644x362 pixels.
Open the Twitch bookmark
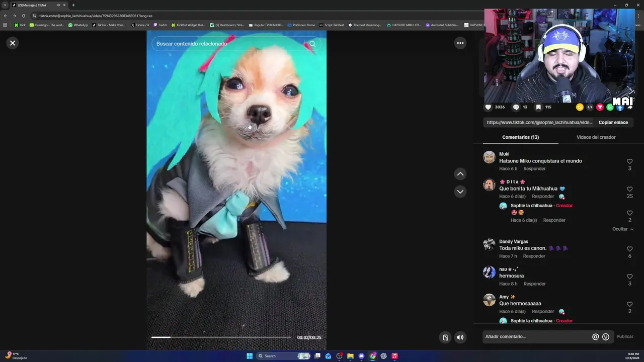pos(160,25)
